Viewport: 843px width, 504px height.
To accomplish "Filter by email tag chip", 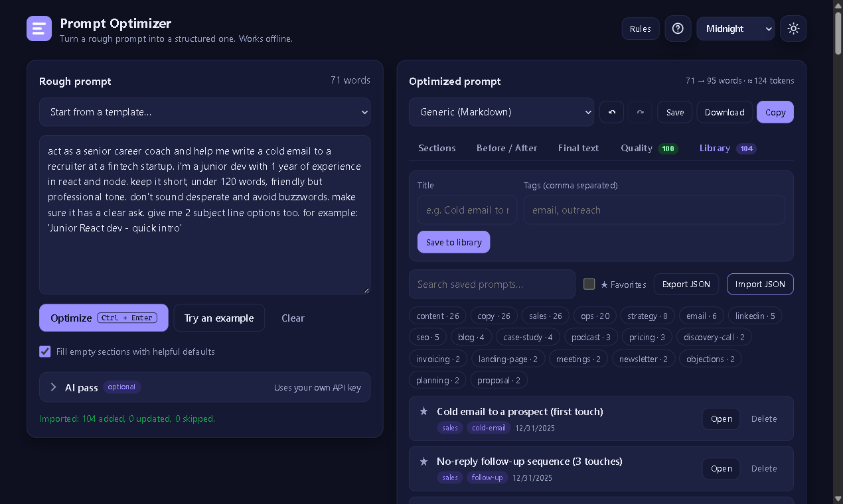I will pyautogui.click(x=702, y=316).
